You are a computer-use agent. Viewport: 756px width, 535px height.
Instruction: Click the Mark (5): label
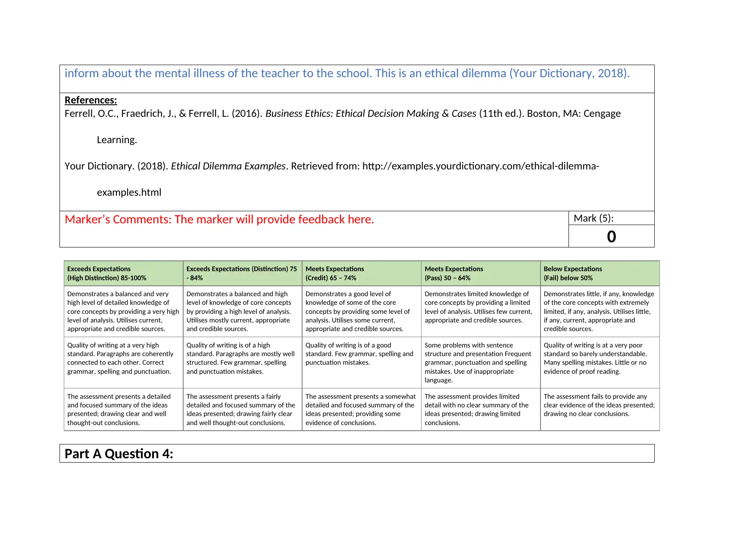[x=594, y=218]
